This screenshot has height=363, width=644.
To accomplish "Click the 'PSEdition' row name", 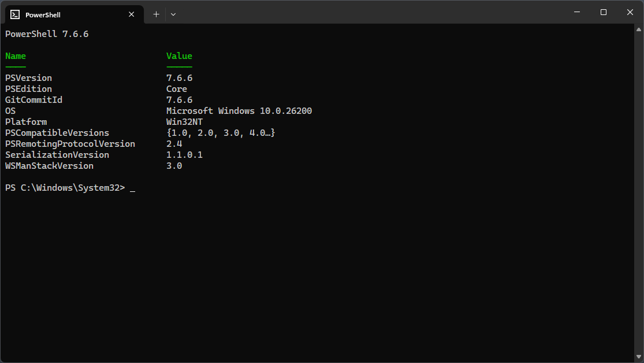I will 28,89.
